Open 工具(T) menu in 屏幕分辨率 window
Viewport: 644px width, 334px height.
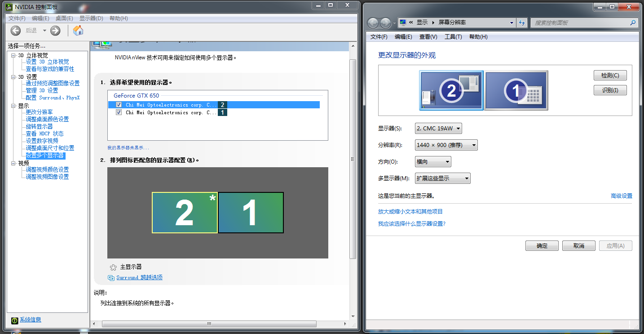point(453,37)
